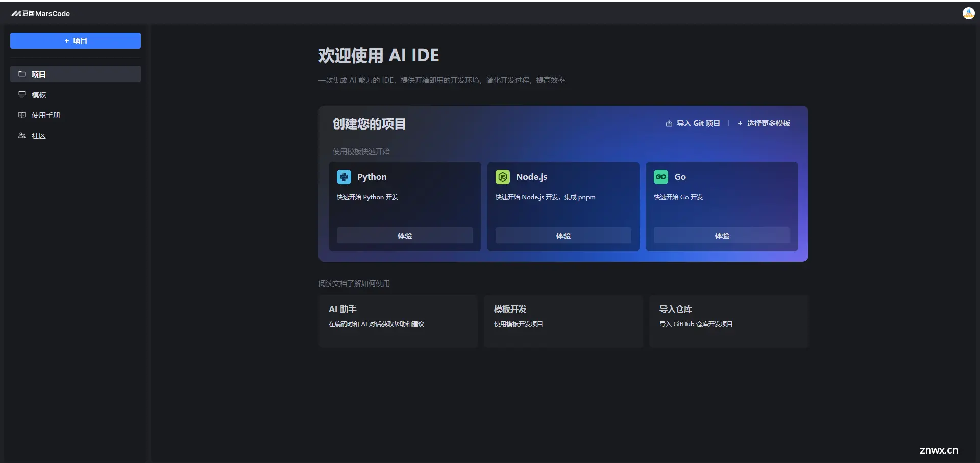Screen dimensions: 980x463
Task: Select 项目 in the sidebar
Action: 76,74
